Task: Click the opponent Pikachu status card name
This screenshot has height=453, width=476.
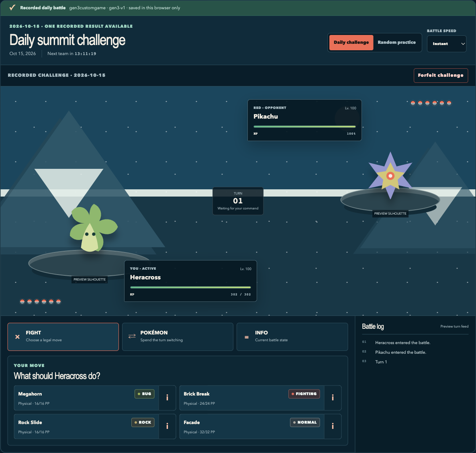Action: pos(266,116)
